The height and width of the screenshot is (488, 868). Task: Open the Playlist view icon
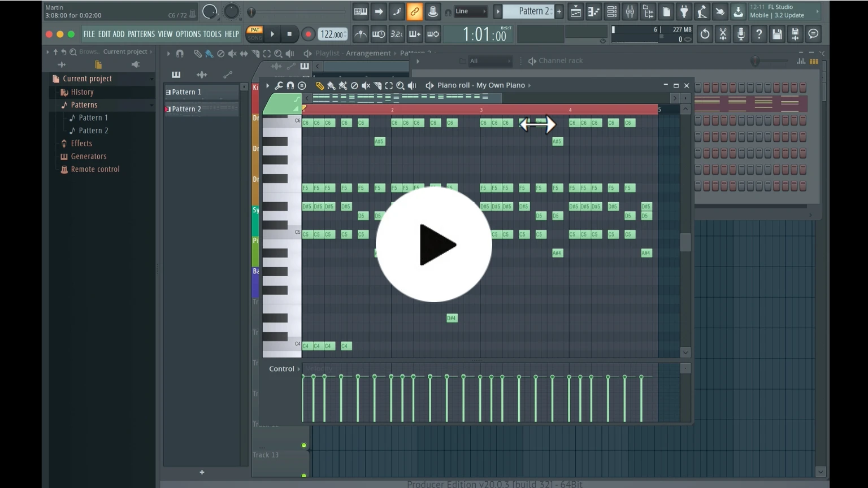click(x=575, y=11)
